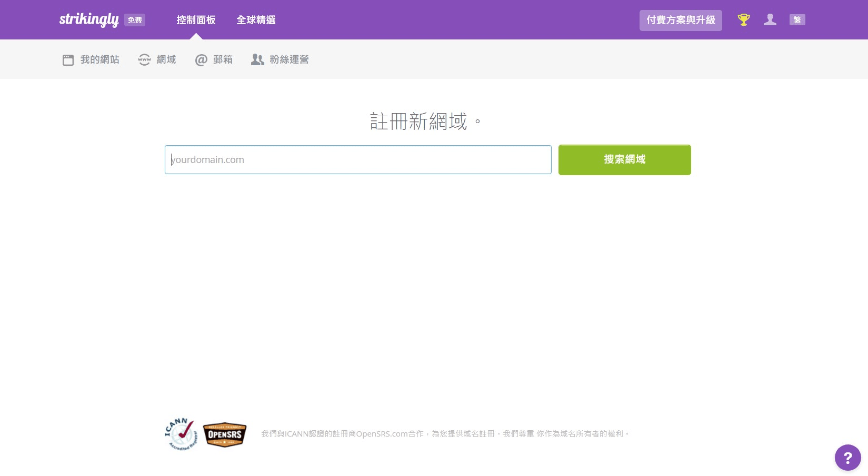Viewport: 868px width, 476px height.
Task: Click the 免費 plan badge
Action: 135,20
